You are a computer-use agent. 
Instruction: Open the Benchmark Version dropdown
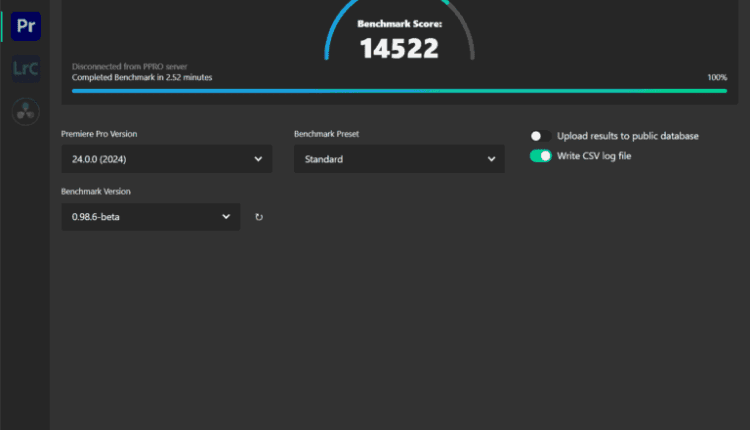click(150, 216)
